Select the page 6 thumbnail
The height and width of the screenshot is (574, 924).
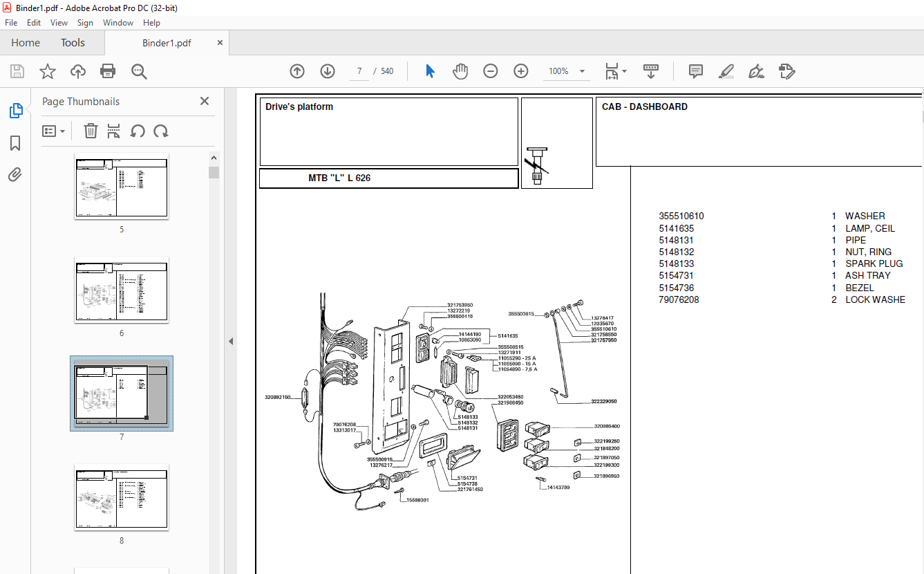click(x=122, y=290)
